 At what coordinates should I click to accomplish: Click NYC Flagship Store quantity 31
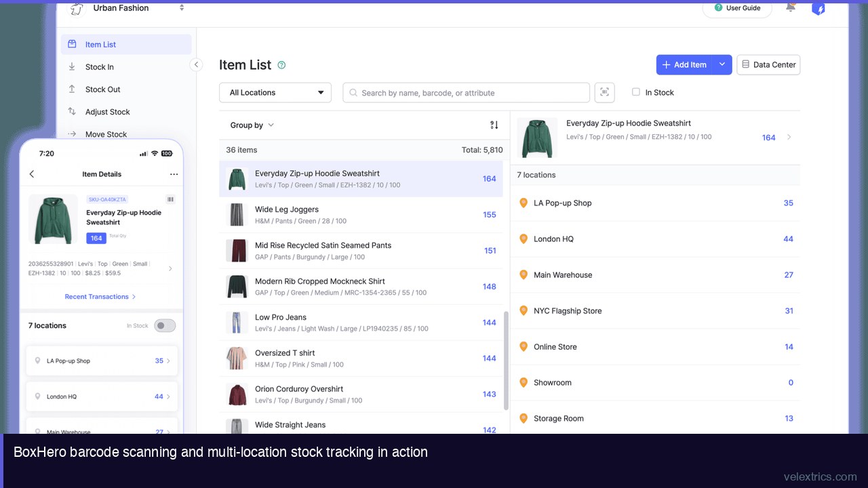789,311
